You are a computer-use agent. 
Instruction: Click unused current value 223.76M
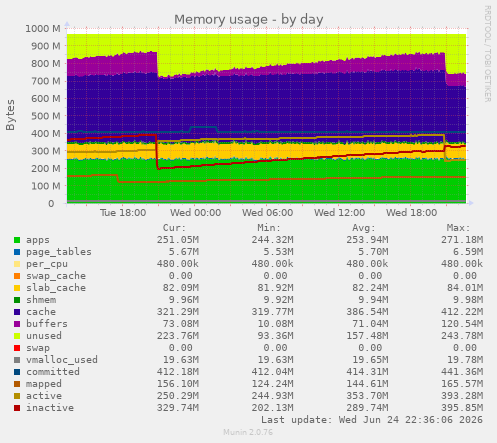pyautogui.click(x=178, y=336)
